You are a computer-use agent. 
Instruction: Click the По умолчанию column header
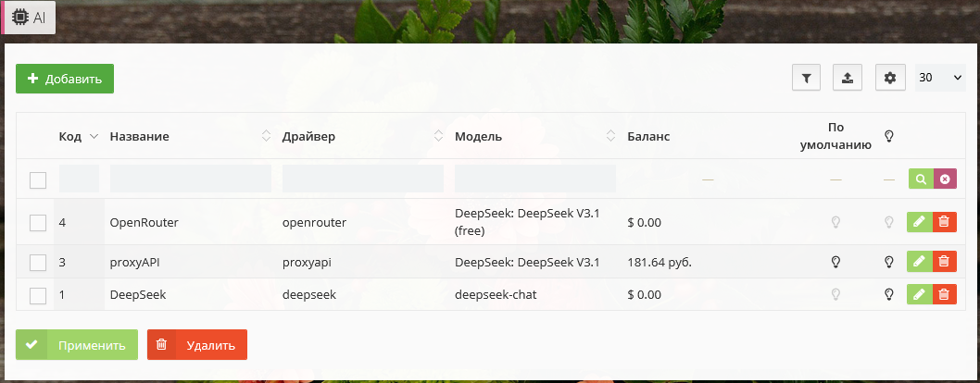click(836, 137)
